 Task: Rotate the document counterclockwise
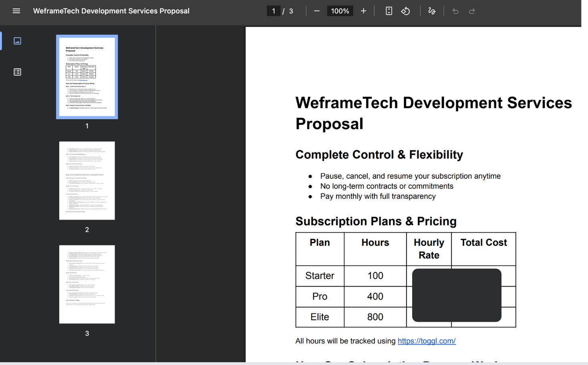pyautogui.click(x=405, y=11)
